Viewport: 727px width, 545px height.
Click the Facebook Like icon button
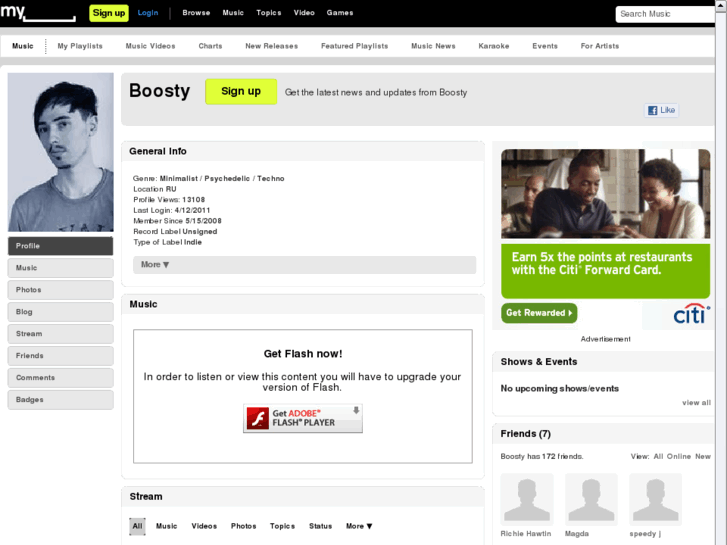tap(662, 110)
